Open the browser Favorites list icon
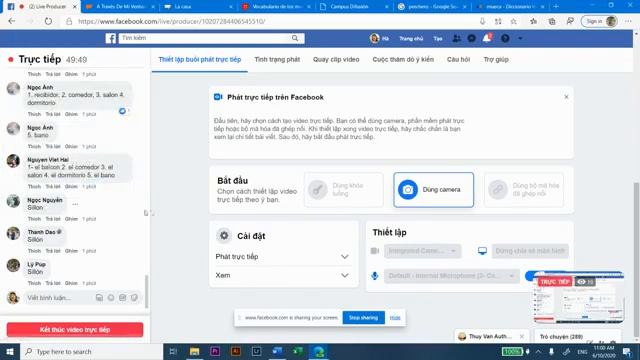640x360 pixels. point(533,21)
